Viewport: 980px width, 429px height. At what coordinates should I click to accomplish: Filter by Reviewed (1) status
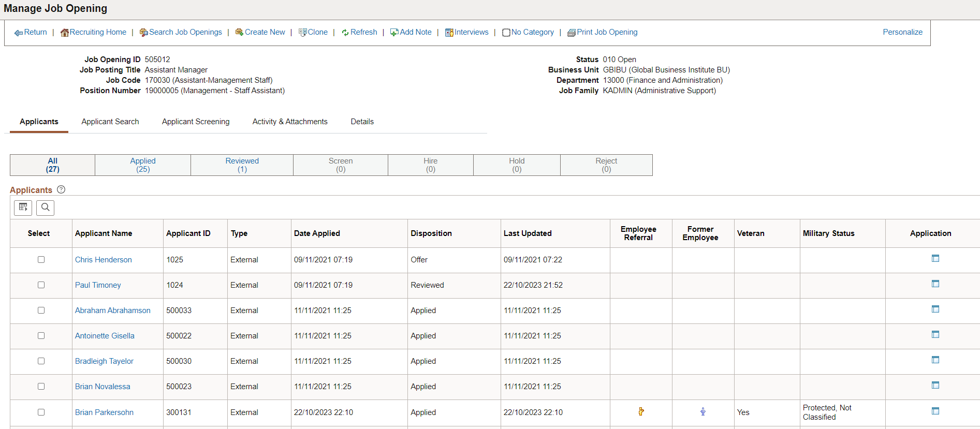point(242,165)
